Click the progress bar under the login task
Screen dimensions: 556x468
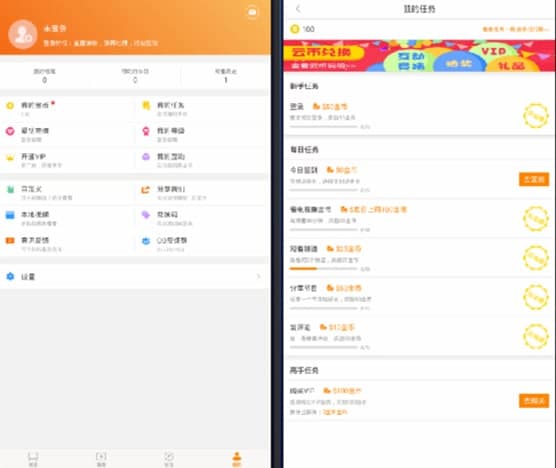pyautogui.click(x=323, y=127)
